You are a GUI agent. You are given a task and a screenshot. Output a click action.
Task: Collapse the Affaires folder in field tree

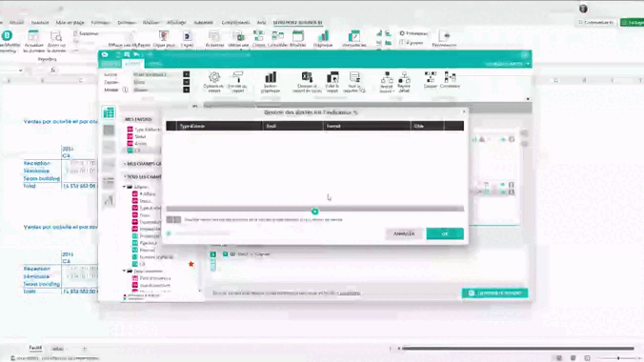125,187
